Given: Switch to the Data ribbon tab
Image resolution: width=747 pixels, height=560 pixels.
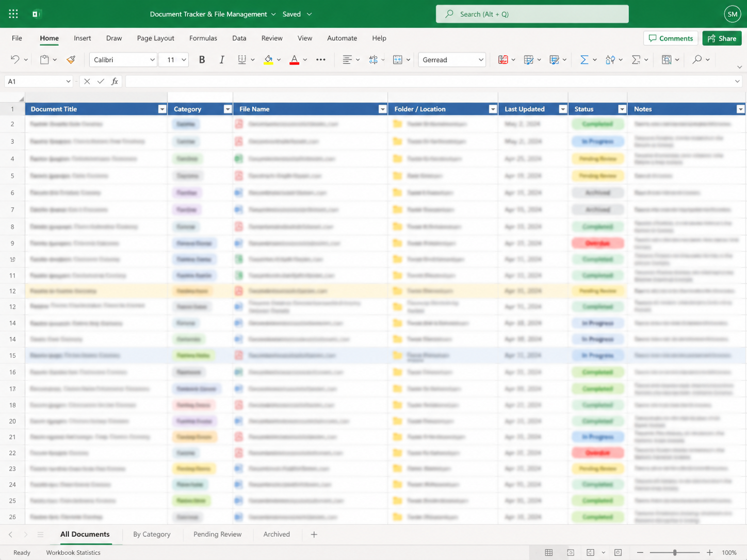Looking at the screenshot, I should [239, 38].
